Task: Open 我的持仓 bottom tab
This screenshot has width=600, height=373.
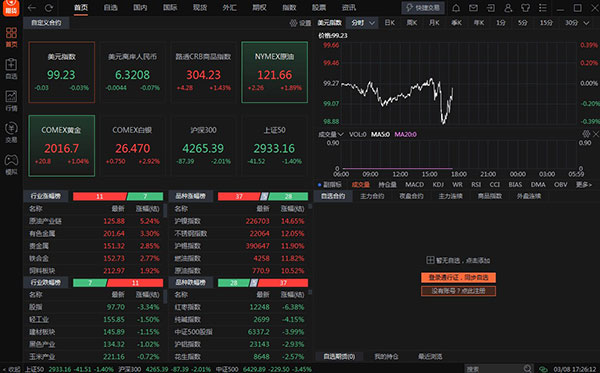Action: tap(386, 357)
